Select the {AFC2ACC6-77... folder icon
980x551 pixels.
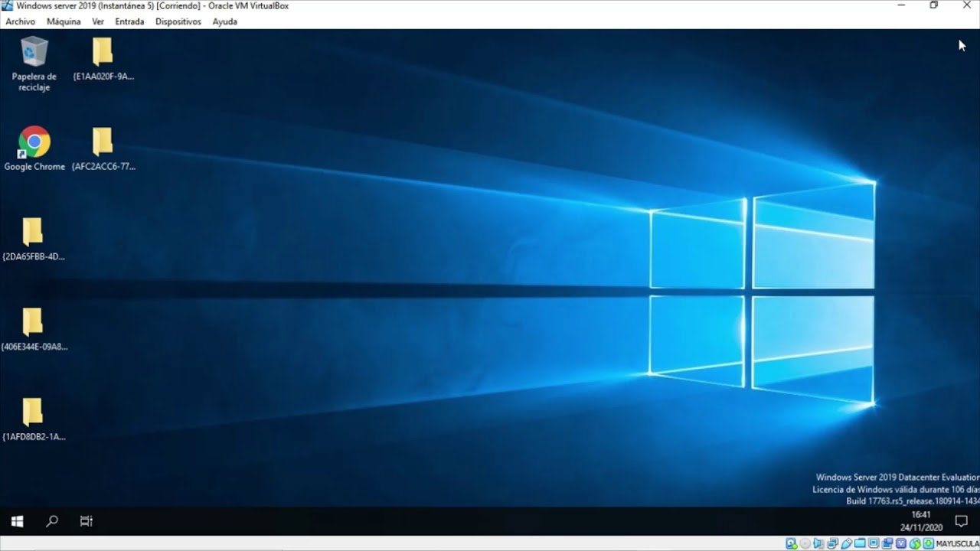(x=103, y=149)
